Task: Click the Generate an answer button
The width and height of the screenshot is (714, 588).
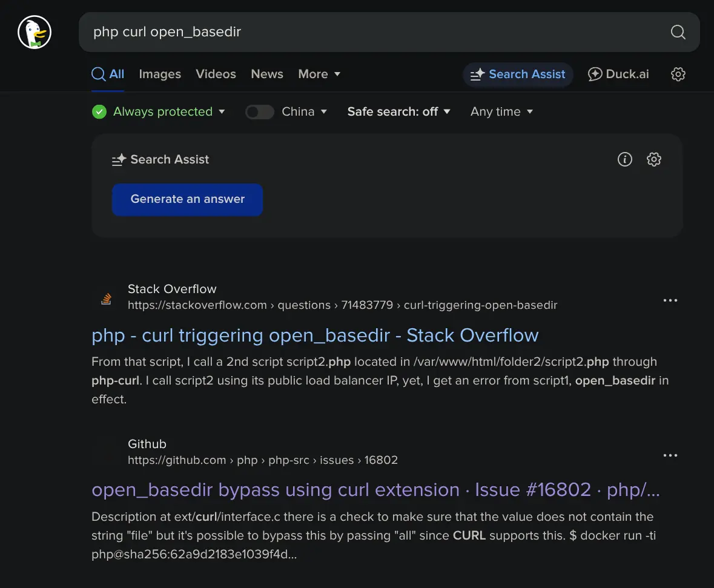Action: pyautogui.click(x=187, y=199)
